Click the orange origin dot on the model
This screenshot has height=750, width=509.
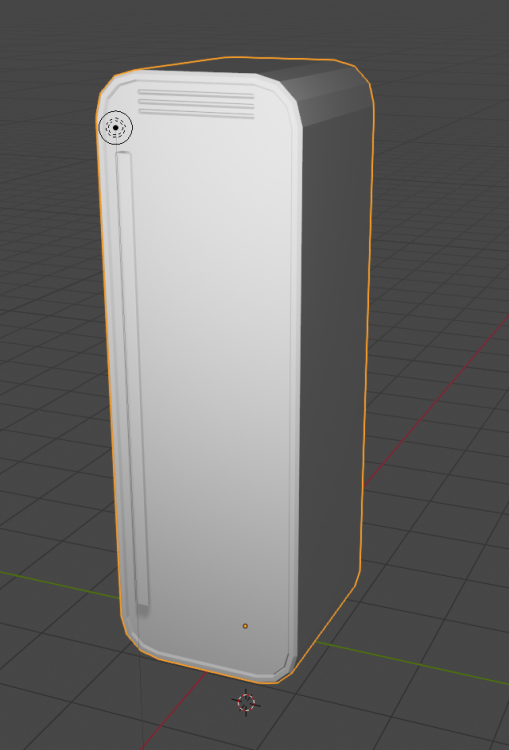tap(245, 626)
